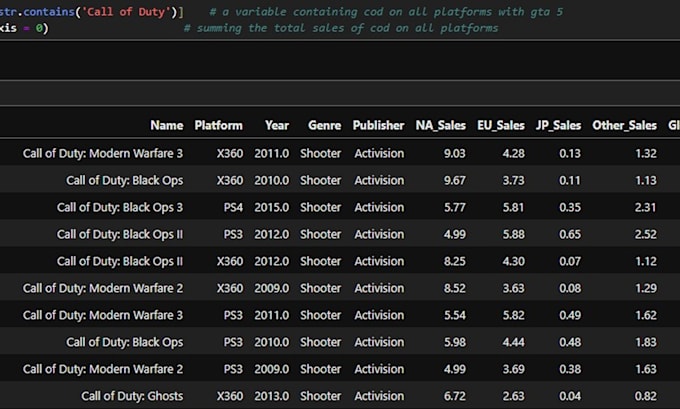Click the Year column header
The width and height of the screenshot is (680, 409).
277,125
